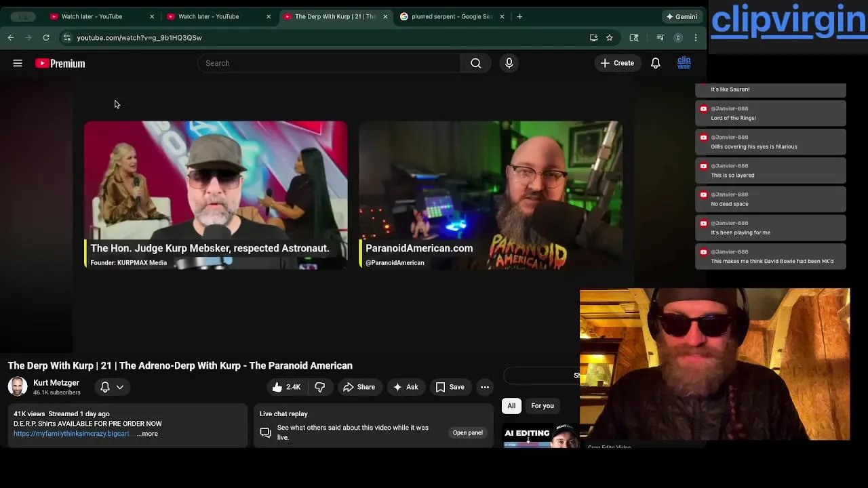Click "41K views" description text
Image resolution: width=868 pixels, height=488 pixels.
pyautogui.click(x=29, y=414)
